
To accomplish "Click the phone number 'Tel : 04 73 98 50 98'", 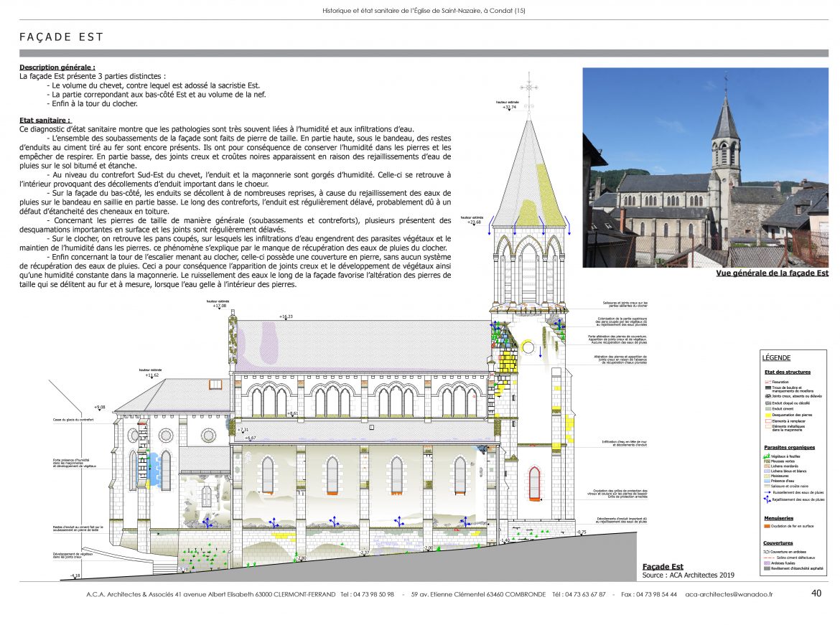I will pos(367,594).
